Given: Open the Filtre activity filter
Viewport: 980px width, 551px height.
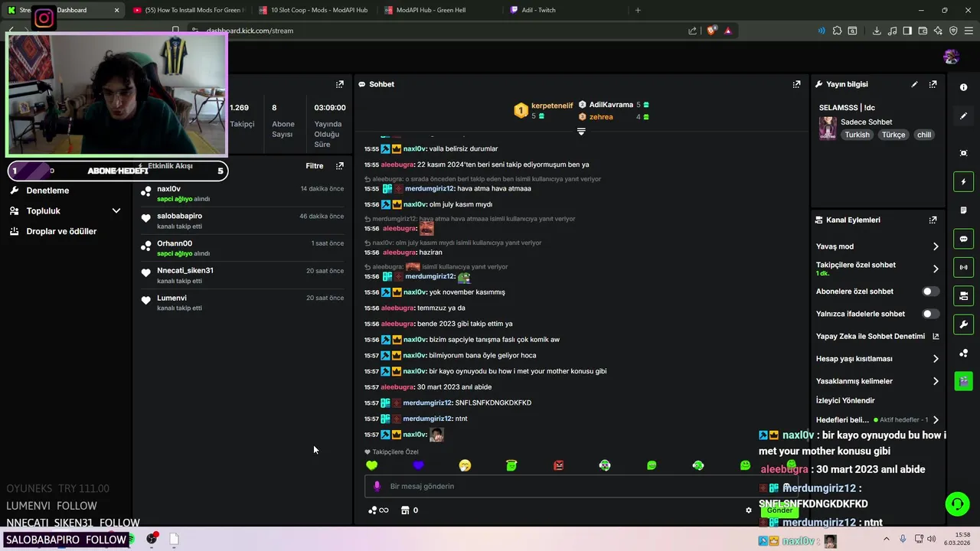Looking at the screenshot, I should pos(315,165).
